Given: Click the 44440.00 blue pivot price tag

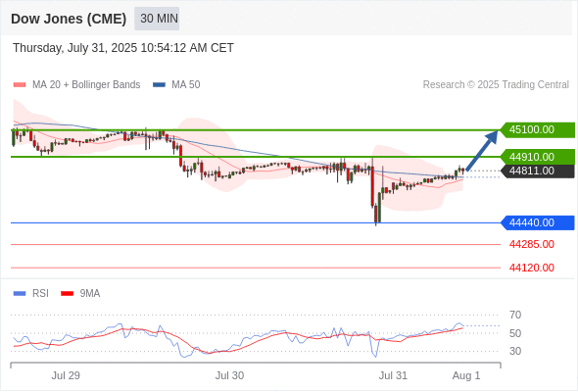Looking at the screenshot, I should (x=538, y=222).
